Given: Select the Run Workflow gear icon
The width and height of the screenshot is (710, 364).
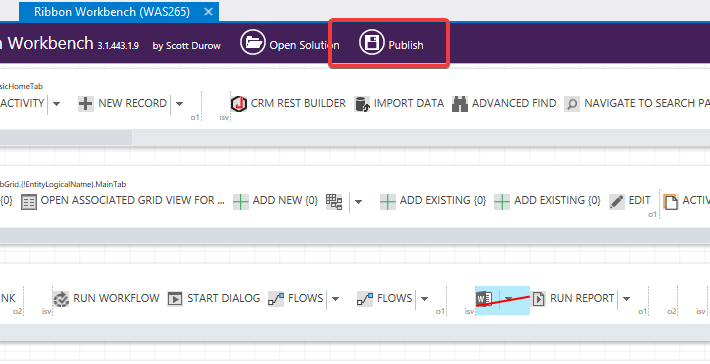Looking at the screenshot, I should 61,299.
